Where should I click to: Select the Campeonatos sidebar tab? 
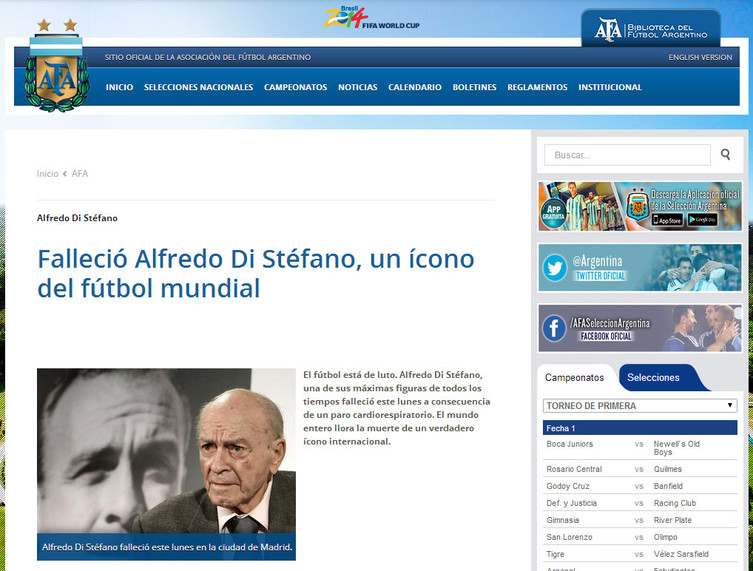coord(575,377)
